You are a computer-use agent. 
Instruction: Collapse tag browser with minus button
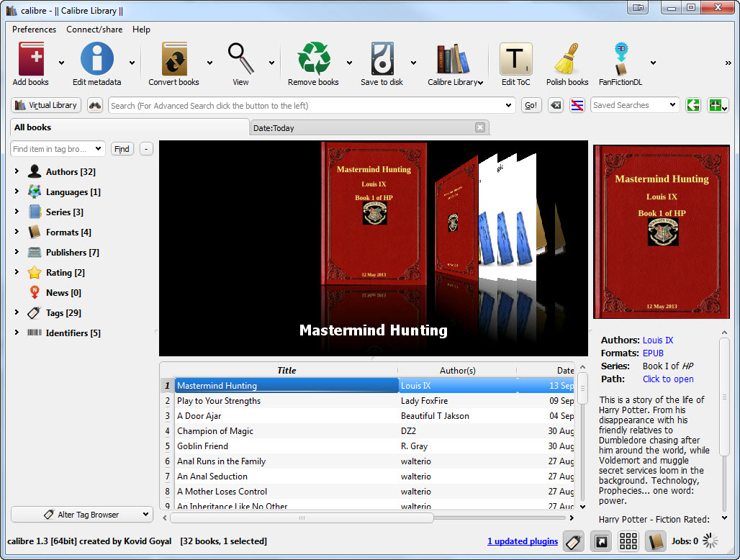[146, 149]
